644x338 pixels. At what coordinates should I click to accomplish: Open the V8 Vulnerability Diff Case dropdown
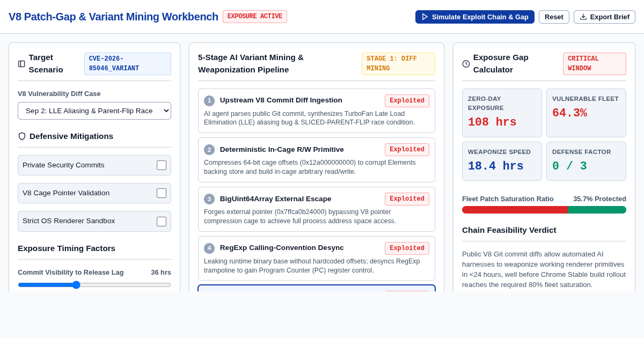tap(94, 111)
